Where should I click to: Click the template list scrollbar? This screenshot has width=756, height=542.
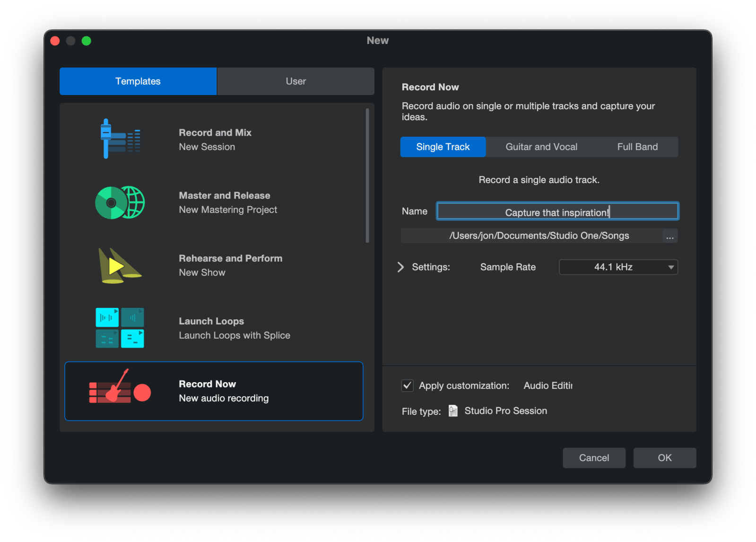(x=367, y=176)
